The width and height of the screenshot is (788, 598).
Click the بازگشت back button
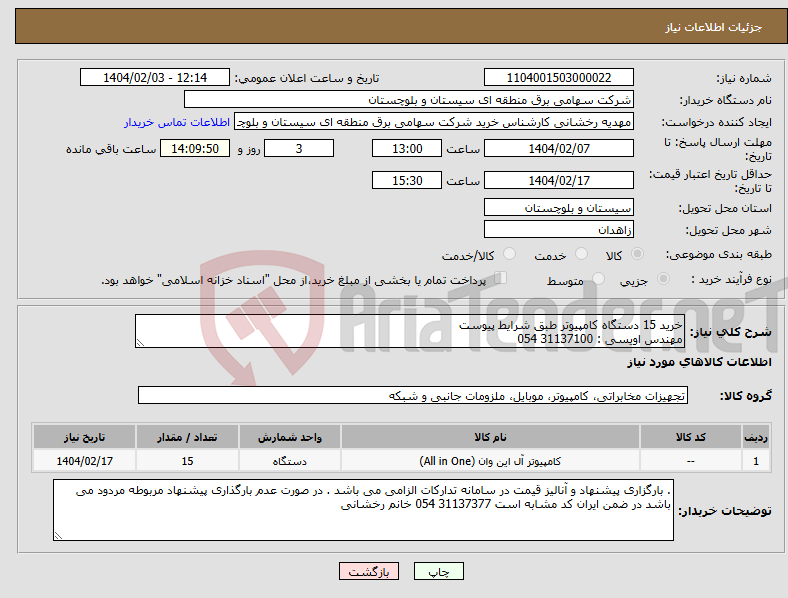coord(369,571)
